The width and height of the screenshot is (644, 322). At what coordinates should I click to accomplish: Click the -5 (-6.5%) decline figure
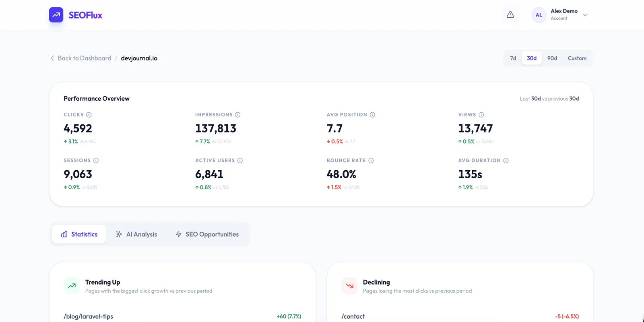(x=567, y=316)
